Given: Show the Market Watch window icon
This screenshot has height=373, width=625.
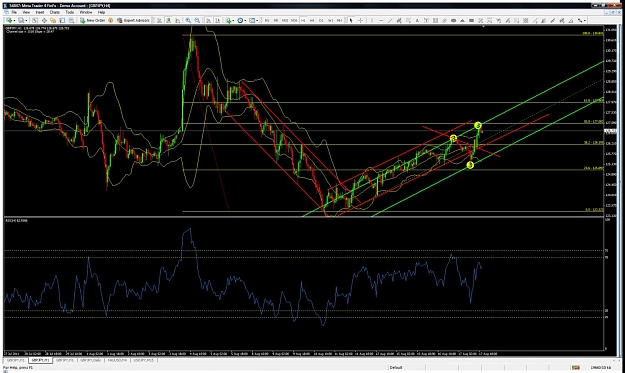Looking at the screenshot, I should pyautogui.click(x=35, y=20).
